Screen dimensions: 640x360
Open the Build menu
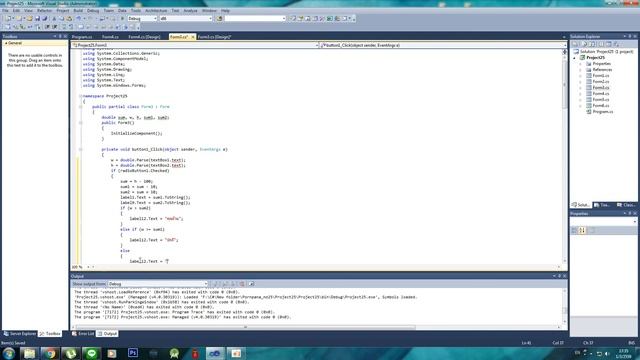78,11
